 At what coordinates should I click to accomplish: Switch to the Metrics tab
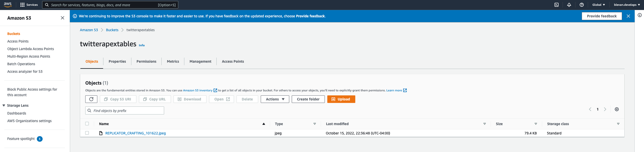coord(173,61)
